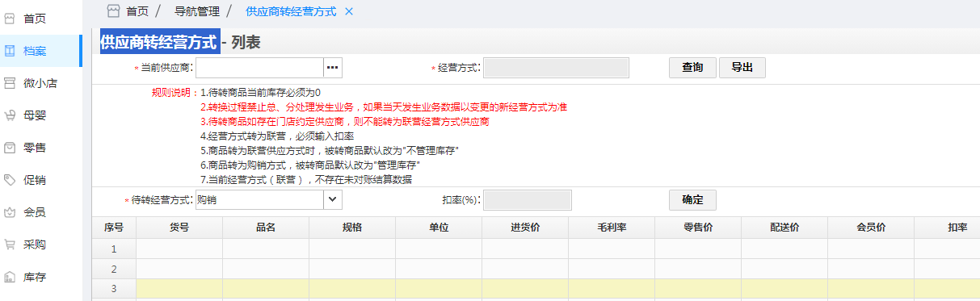The width and height of the screenshot is (980, 301).
Task: Click the 库存 warehouse icon in sidebar
Action: (11, 277)
